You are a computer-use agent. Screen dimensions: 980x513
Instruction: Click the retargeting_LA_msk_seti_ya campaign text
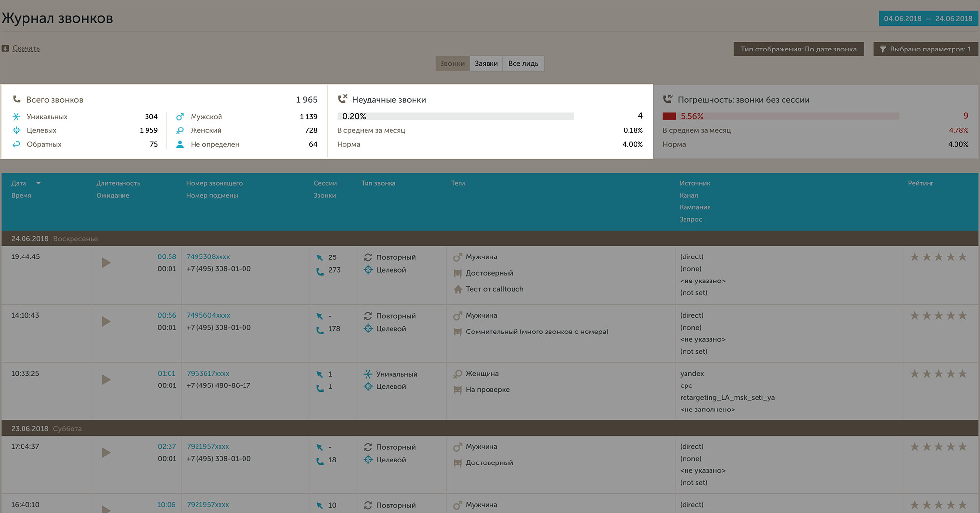click(727, 397)
